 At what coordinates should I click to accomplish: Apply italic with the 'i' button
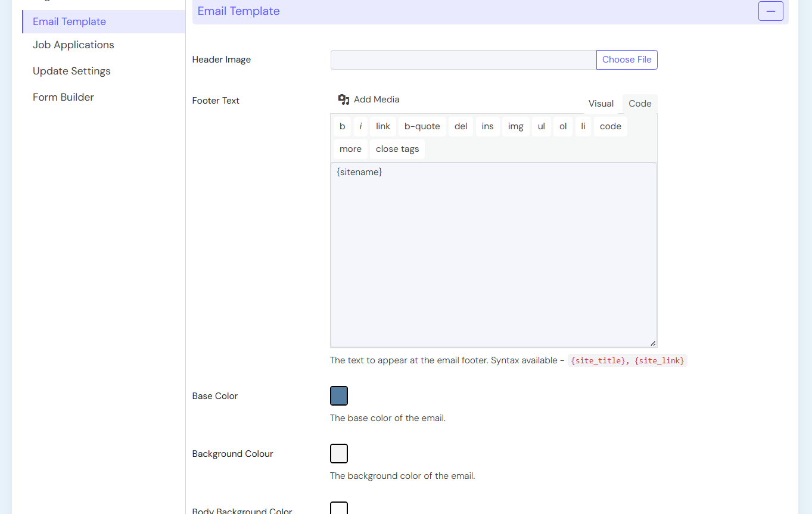[x=360, y=126]
